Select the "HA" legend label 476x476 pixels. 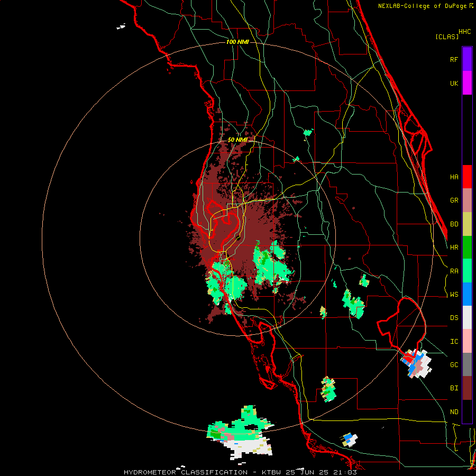pos(454,177)
